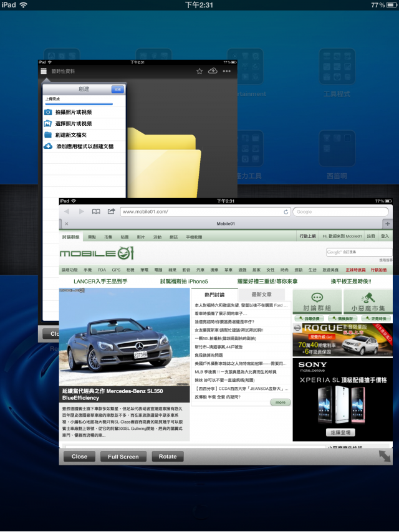Click the blue folder icon in 創建 list
The height and width of the screenshot is (532, 399).
click(48, 135)
